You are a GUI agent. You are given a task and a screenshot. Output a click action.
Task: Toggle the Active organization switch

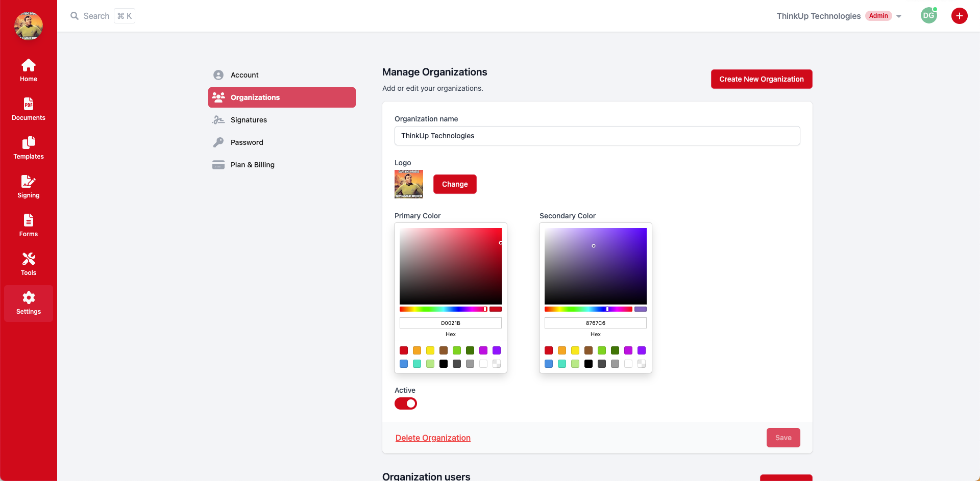click(406, 403)
